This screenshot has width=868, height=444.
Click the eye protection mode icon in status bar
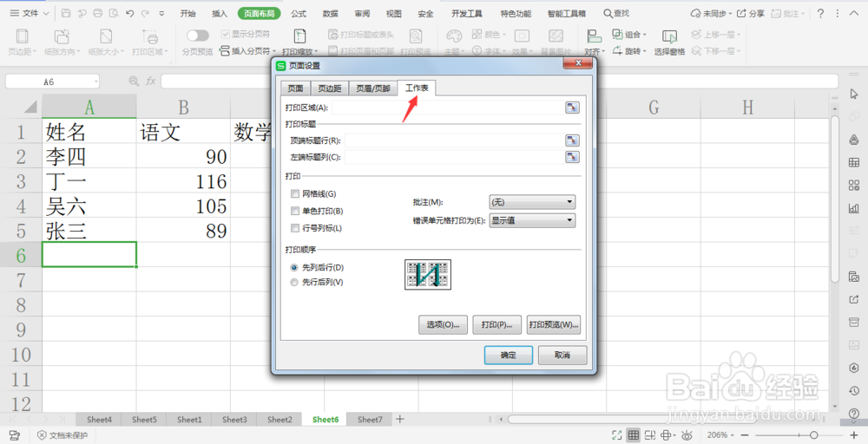(687, 435)
